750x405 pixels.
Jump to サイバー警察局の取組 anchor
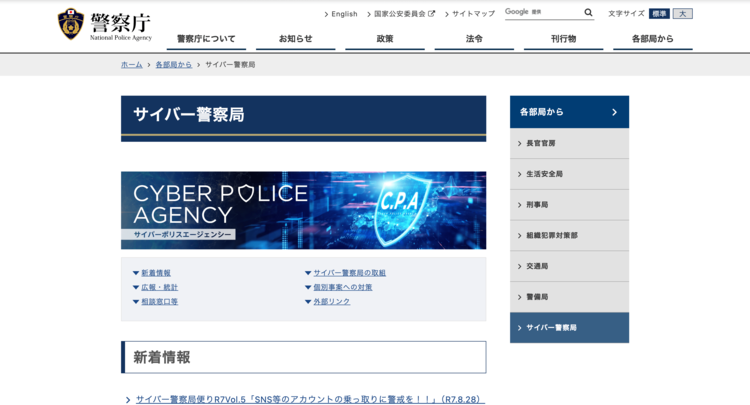[350, 273]
